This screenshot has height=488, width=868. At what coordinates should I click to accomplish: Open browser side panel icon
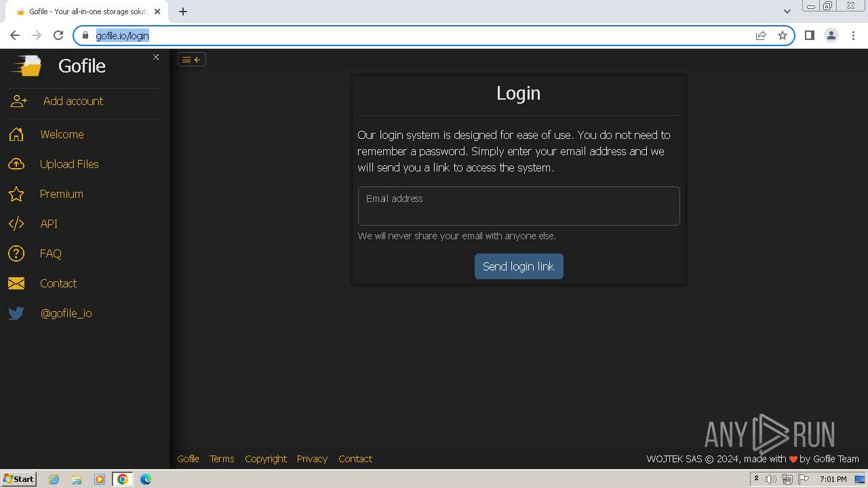coord(810,35)
